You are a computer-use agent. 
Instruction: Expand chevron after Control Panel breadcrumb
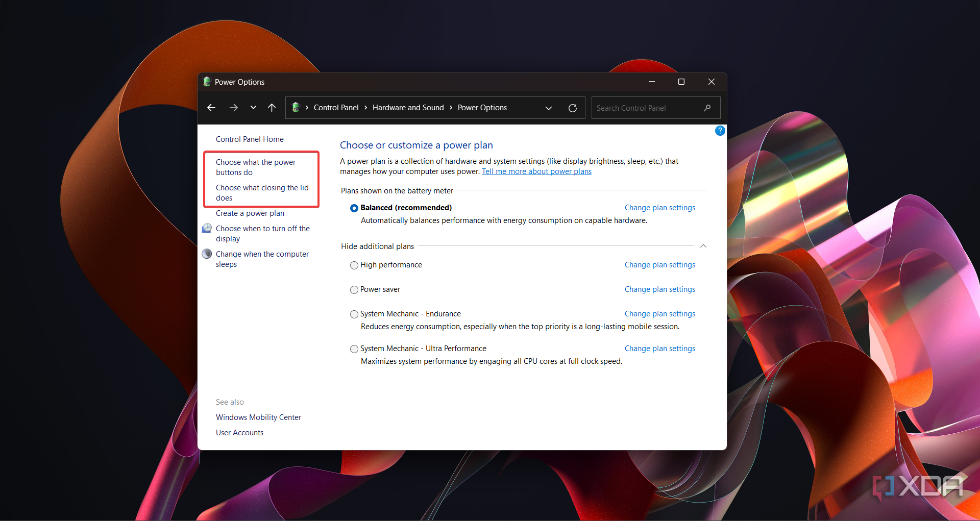click(365, 108)
